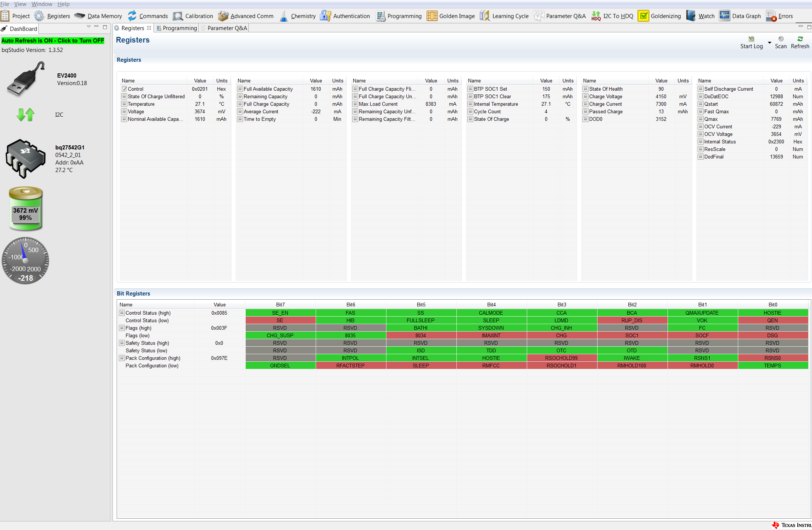The image size is (812, 530).
Task: Close the Registers tab
Action: 149,28
